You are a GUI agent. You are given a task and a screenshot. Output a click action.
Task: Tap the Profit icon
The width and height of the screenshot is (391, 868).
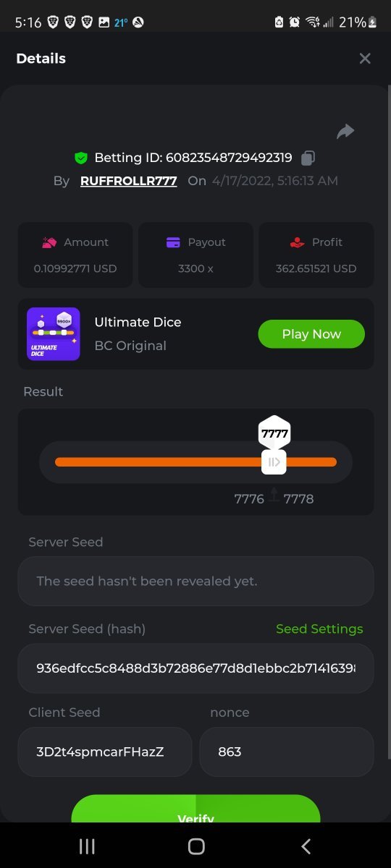coord(297,242)
